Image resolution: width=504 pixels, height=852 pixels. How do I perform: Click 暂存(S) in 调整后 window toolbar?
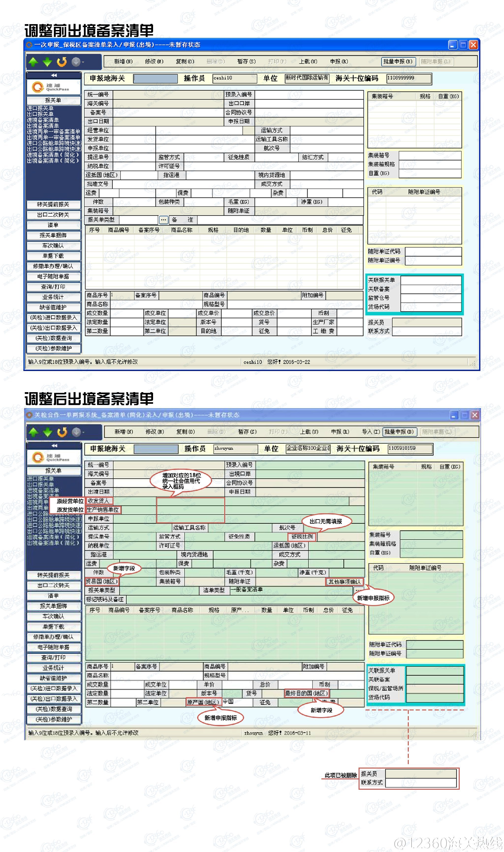click(x=247, y=432)
